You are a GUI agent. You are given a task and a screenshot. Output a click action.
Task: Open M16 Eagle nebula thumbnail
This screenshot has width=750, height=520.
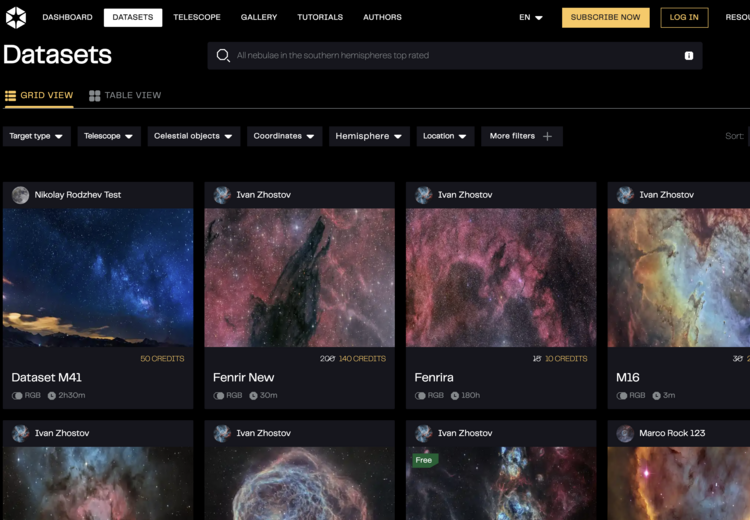tap(679, 278)
